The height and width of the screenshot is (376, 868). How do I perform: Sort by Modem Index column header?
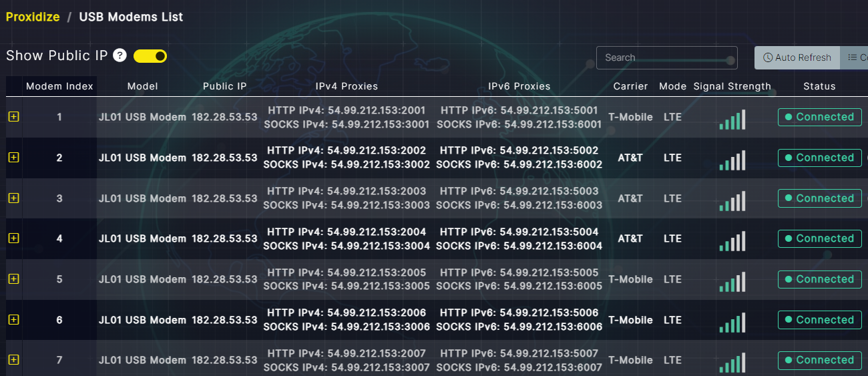[x=59, y=86]
